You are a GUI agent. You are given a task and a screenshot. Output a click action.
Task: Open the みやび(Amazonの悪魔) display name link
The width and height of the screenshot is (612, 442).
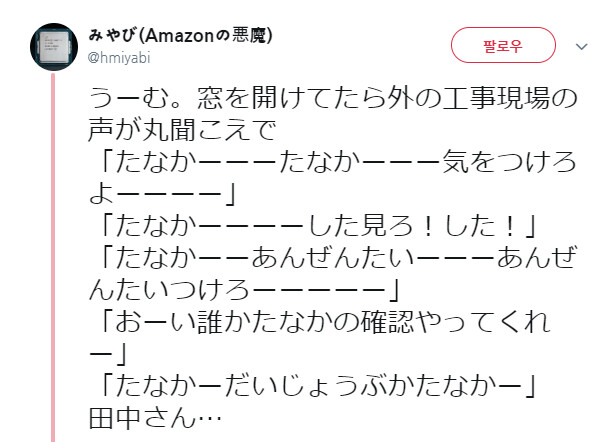(181, 36)
